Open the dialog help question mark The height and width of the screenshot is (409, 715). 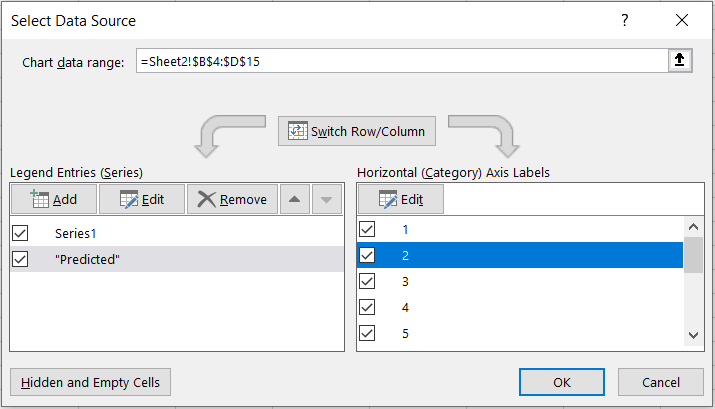click(x=625, y=20)
